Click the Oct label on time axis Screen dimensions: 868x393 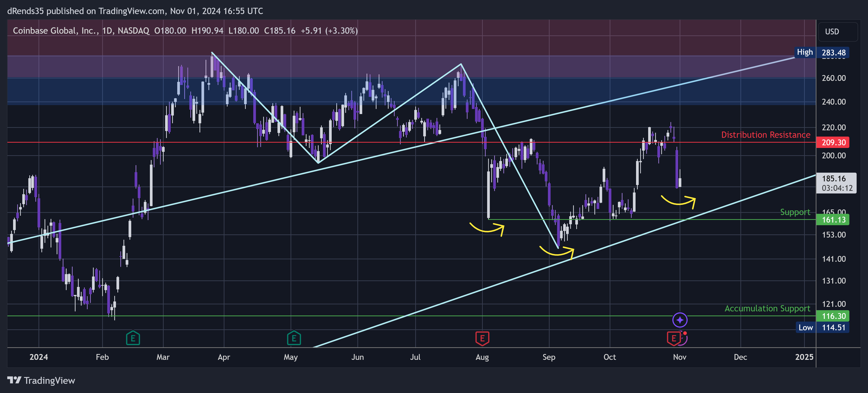pyautogui.click(x=610, y=357)
